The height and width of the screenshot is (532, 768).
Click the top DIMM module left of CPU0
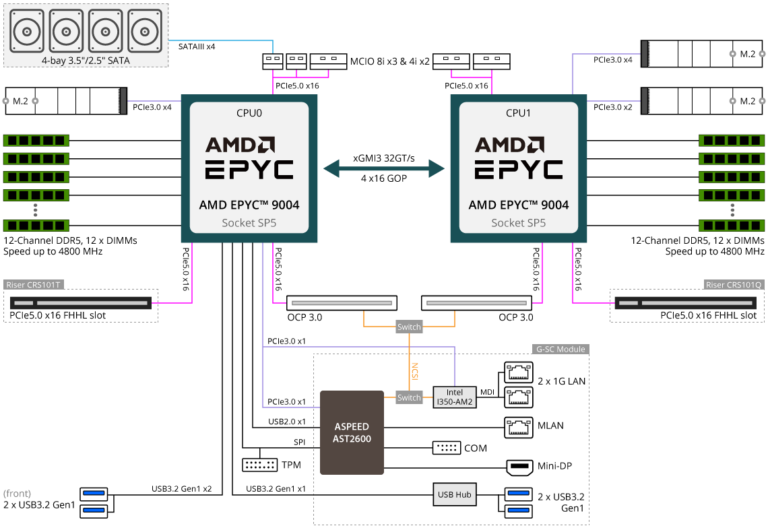pos(36,141)
